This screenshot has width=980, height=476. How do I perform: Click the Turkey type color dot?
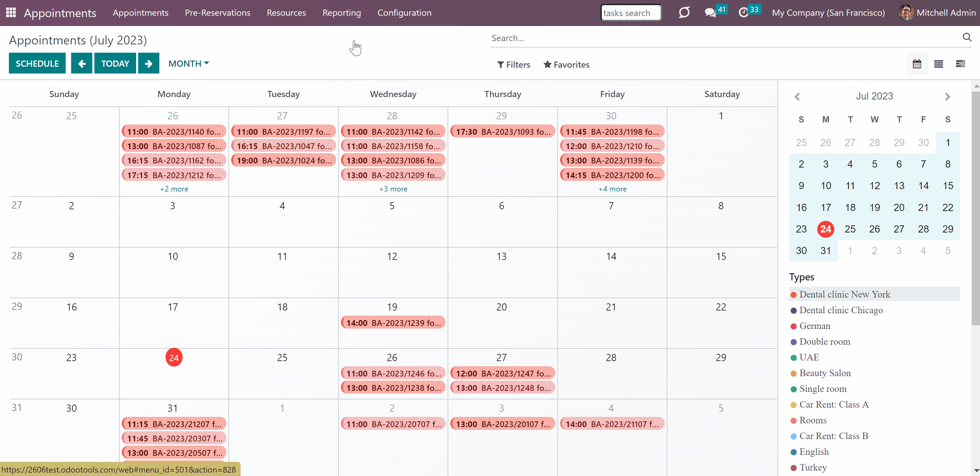point(793,468)
